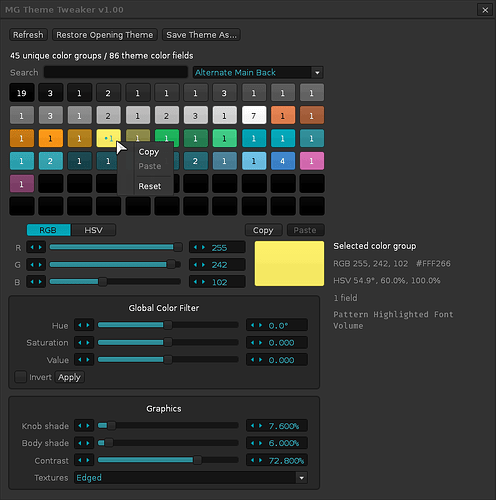Screen dimensions: 496x500
Task: Click the Contrast slider
Action: coord(168,460)
